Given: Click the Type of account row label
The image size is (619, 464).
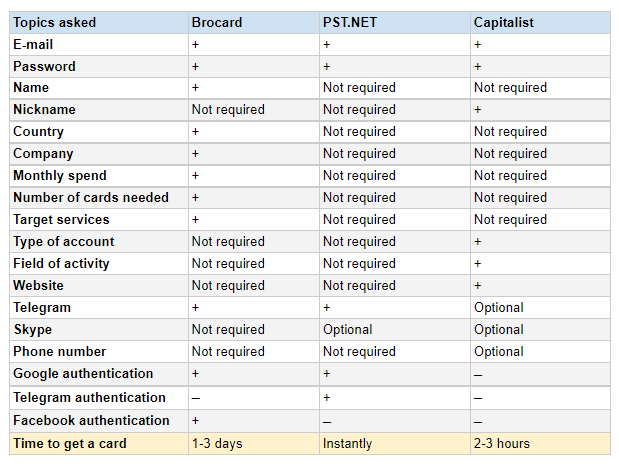Looking at the screenshot, I should [64, 242].
